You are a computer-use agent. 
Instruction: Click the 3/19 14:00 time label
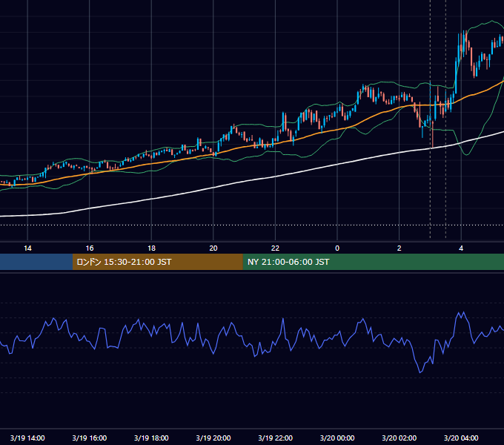coord(27,438)
